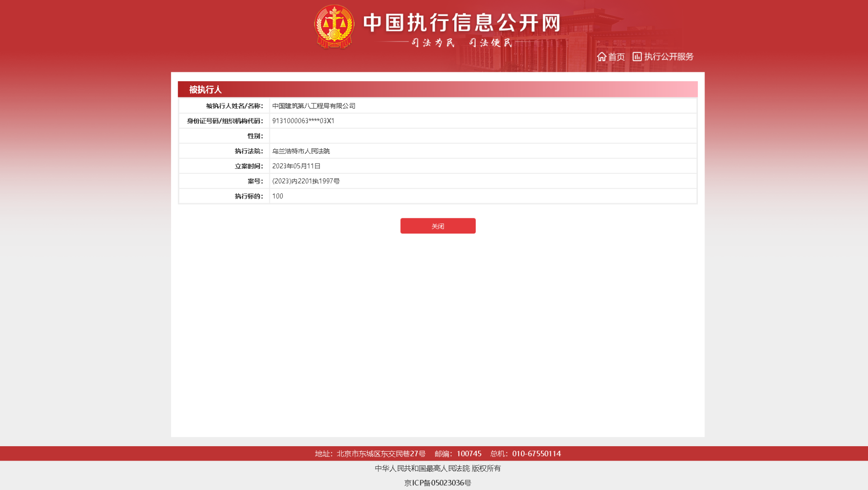The width and height of the screenshot is (868, 490).
Task: Click the 执行公开服务 chart icon
Action: [637, 56]
